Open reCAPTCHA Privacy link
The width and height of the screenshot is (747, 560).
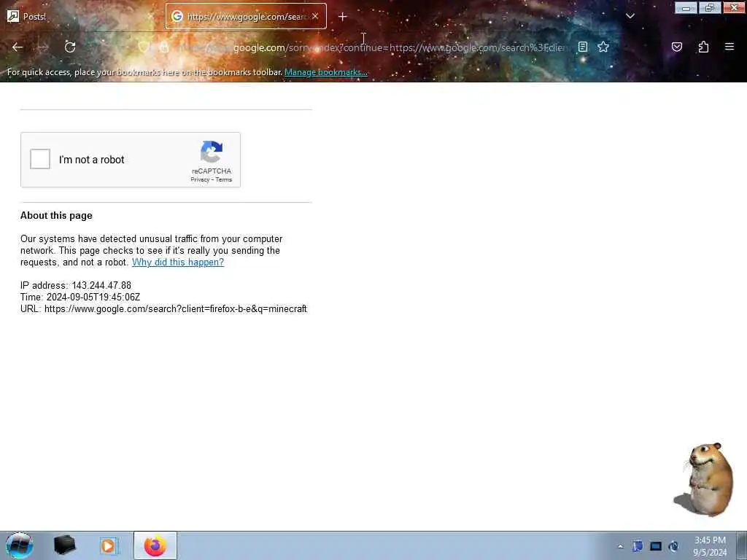(x=200, y=179)
